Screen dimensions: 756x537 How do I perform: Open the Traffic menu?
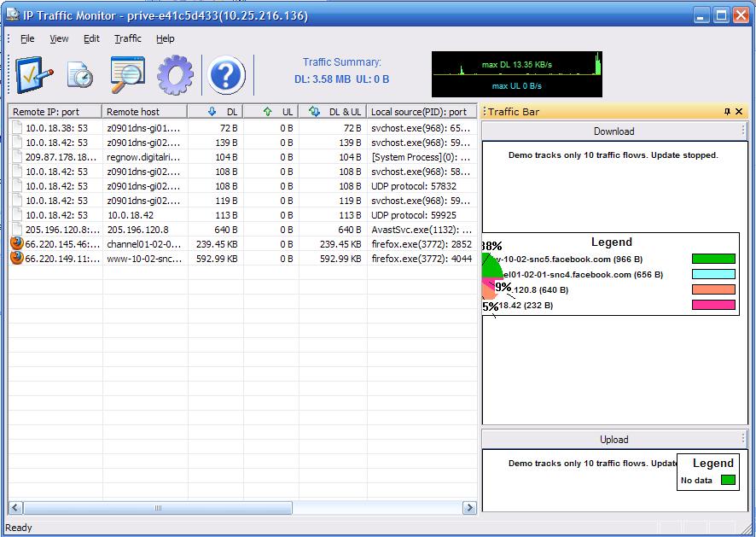pos(127,38)
